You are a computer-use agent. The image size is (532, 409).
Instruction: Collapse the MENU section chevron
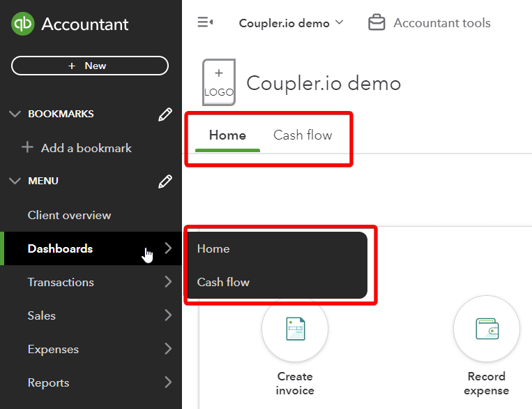coord(15,181)
